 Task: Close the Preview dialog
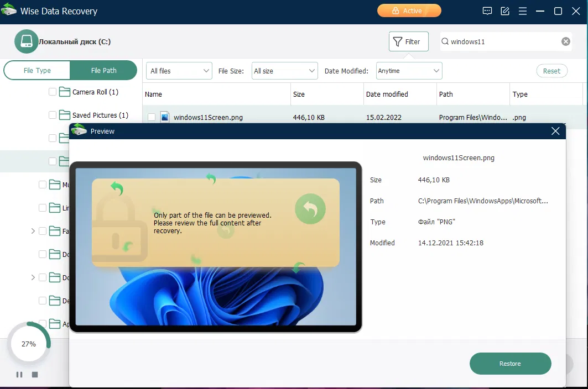[555, 131]
